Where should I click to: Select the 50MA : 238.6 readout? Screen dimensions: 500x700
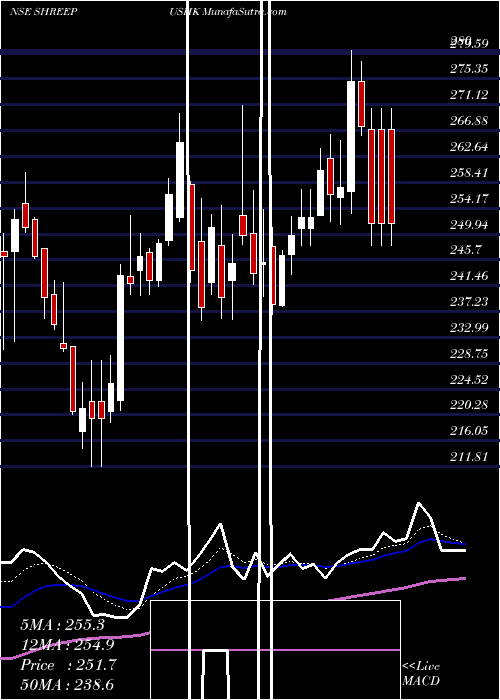[67, 684]
